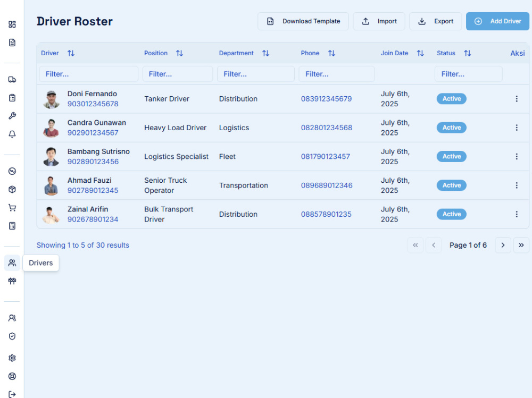Focus the Position filter field
532x398 pixels.
point(178,74)
